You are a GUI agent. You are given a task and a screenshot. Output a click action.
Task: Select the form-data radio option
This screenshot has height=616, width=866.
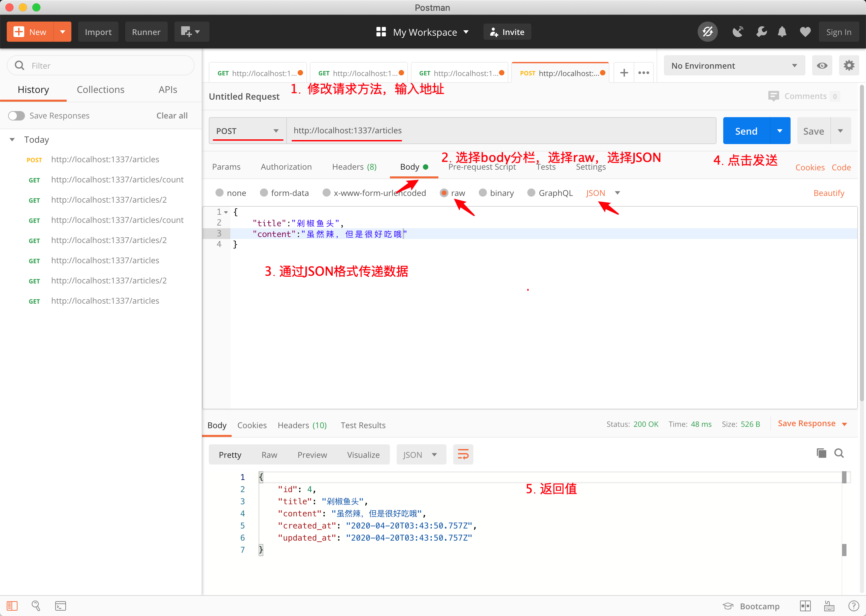coord(264,193)
